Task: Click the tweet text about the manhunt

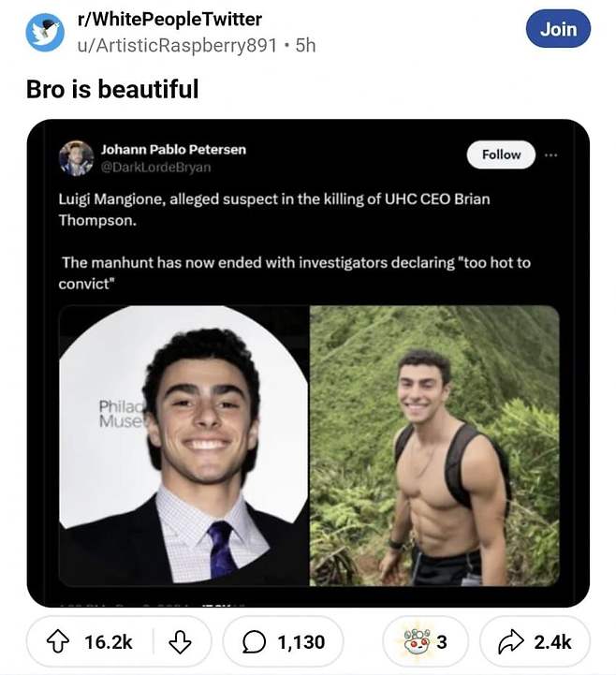Action: 295,272
